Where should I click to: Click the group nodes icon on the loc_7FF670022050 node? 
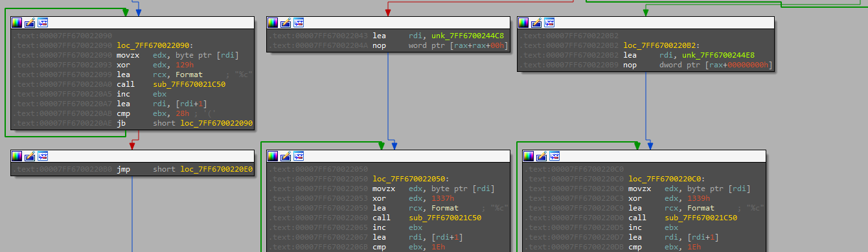click(x=299, y=156)
